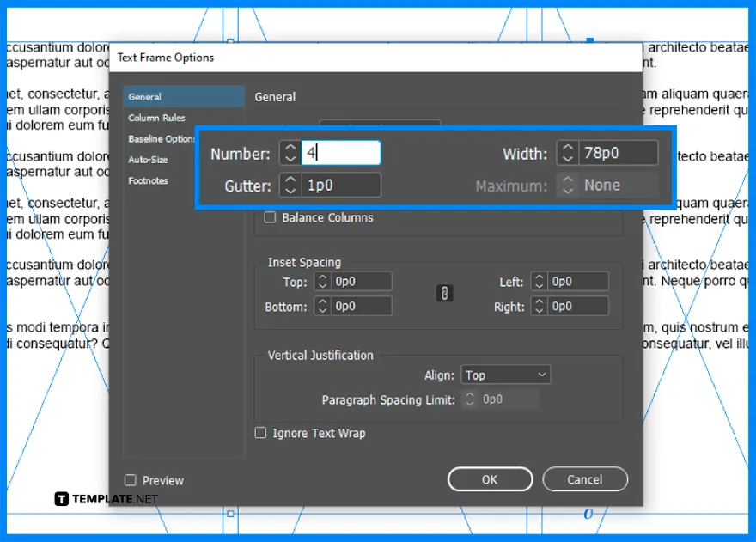Check the Ignore Text Wrap box
Viewport: 756px width, 542px height.
(x=260, y=433)
